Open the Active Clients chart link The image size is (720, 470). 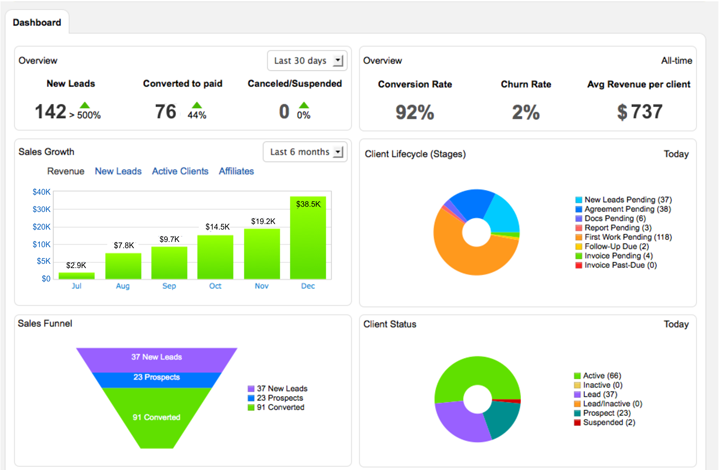(180, 171)
